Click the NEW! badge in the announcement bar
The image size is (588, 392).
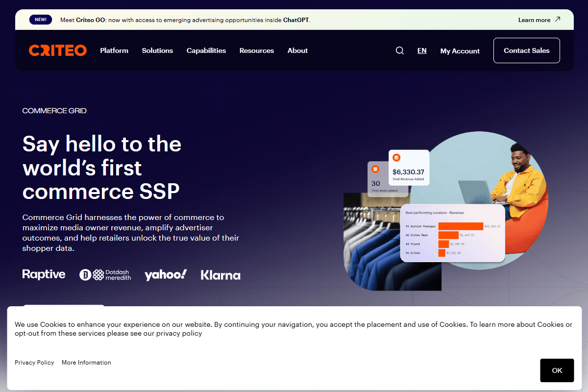click(41, 20)
